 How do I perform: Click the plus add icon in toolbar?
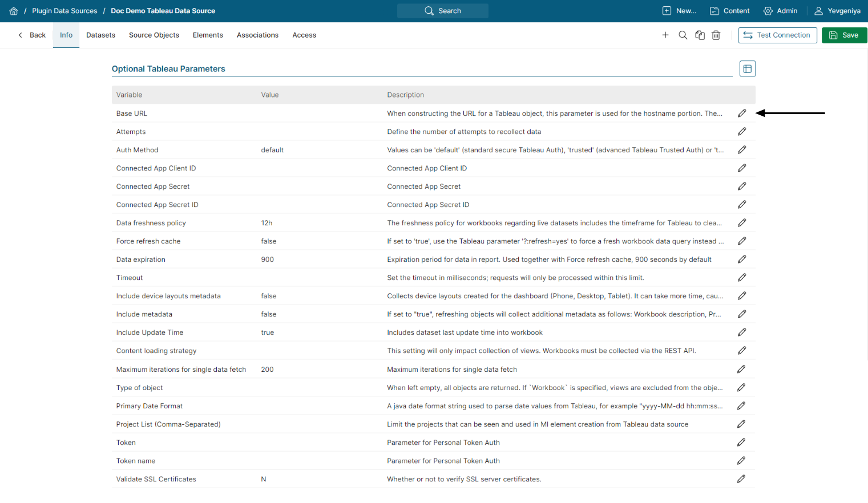pos(665,35)
